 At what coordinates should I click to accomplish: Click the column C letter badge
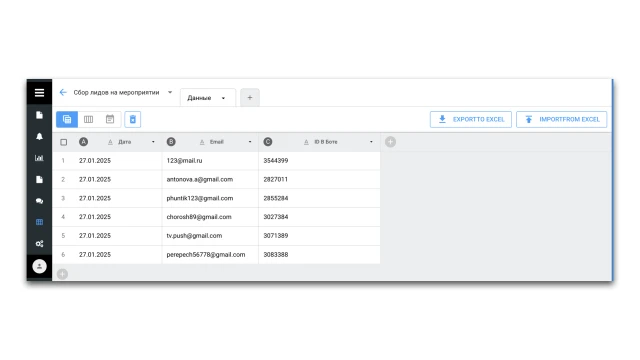point(268,142)
